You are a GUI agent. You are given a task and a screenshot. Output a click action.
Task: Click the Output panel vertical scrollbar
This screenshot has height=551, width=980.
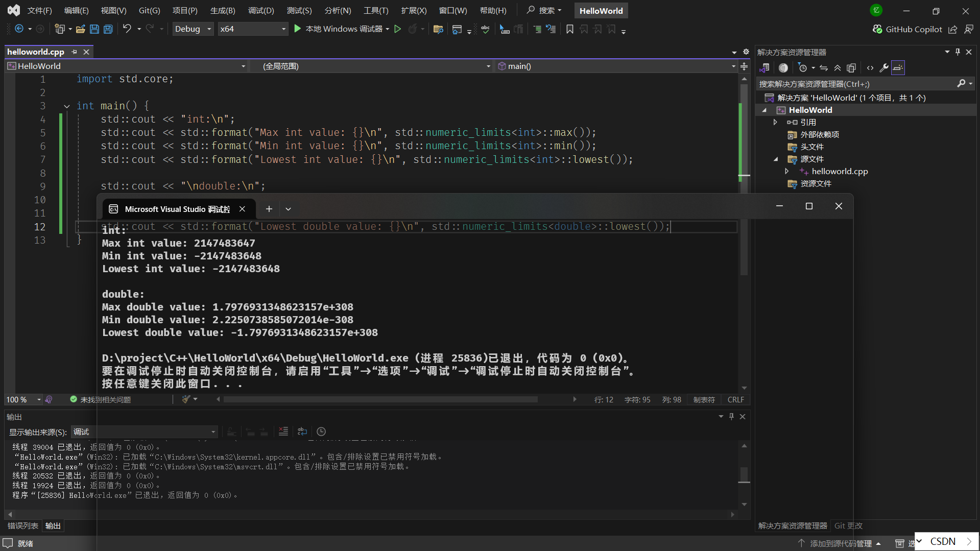745,475
